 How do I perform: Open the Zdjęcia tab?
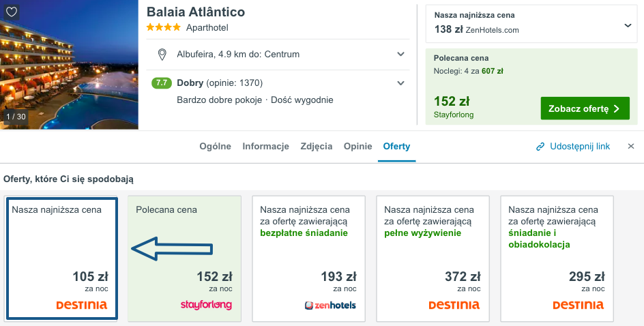coord(317,146)
